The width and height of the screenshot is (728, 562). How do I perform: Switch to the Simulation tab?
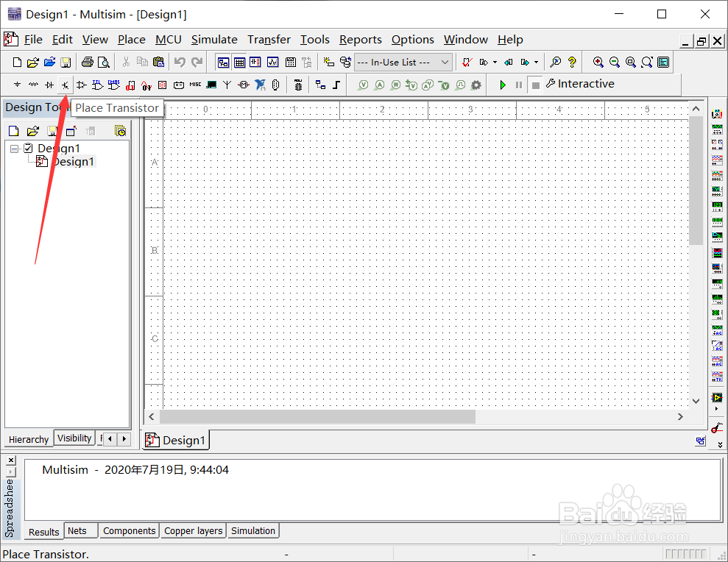coord(253,530)
